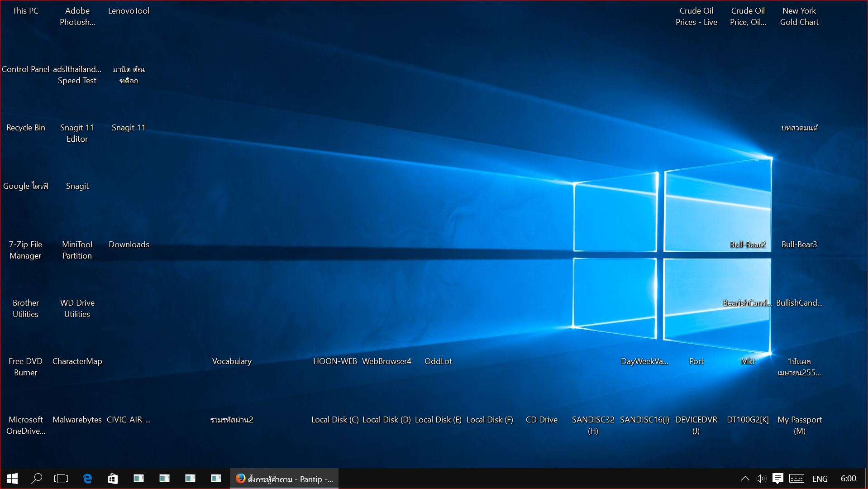Click the taskbar Search magnifier icon
This screenshot has height=489, width=868.
(x=37, y=479)
